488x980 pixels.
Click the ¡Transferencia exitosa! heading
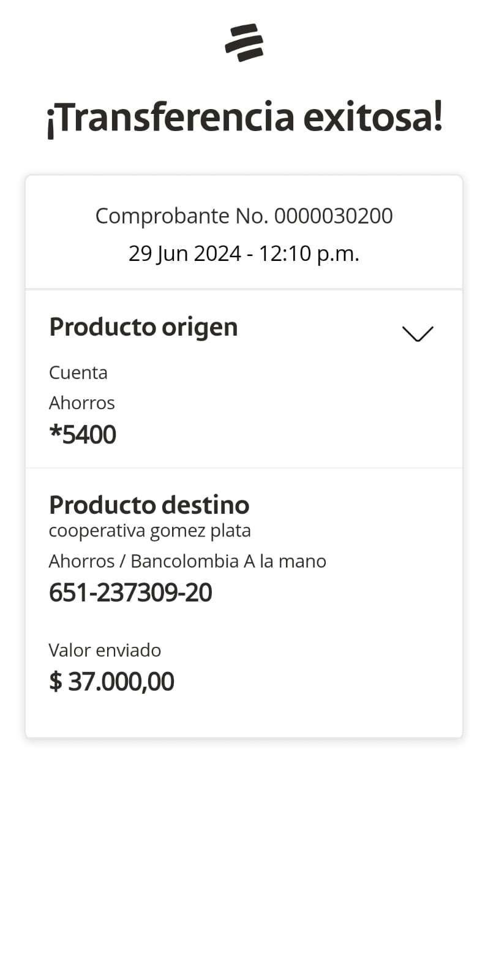pyautogui.click(x=244, y=118)
